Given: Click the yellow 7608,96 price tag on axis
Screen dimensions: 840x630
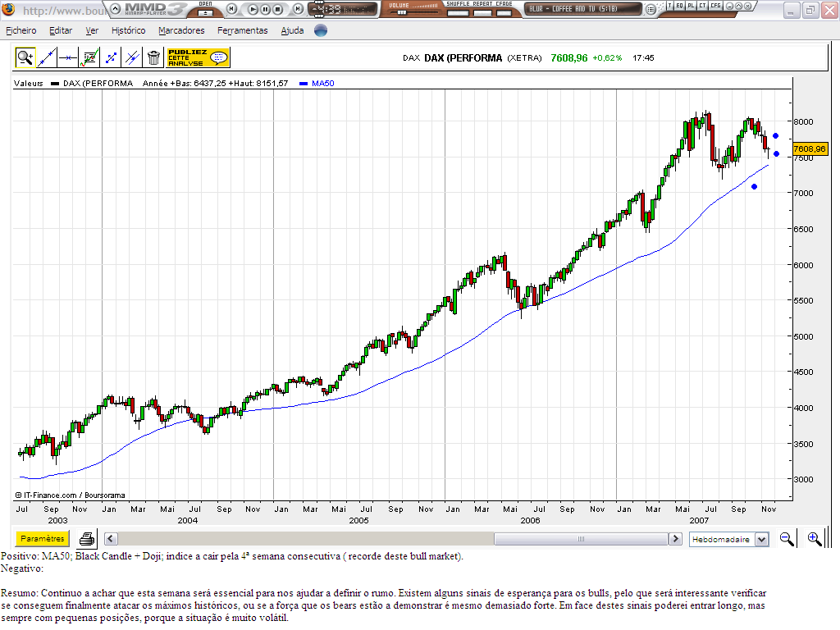Looking at the screenshot, I should pyautogui.click(x=810, y=149).
